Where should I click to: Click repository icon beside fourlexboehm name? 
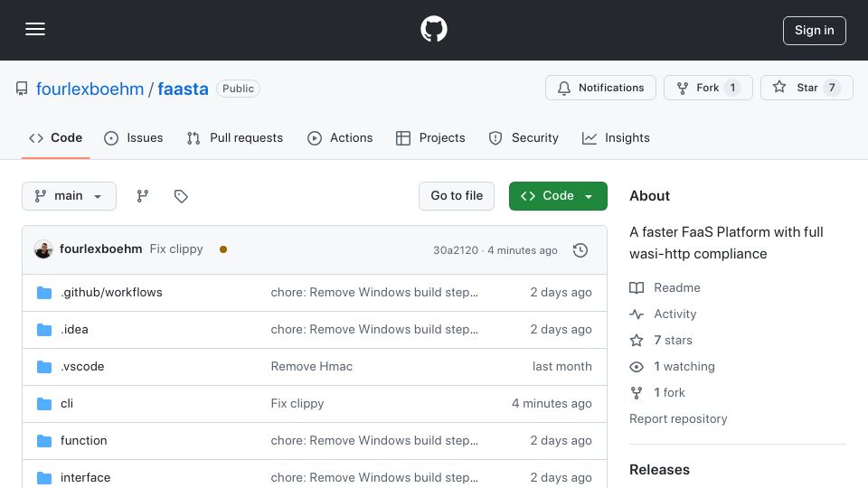coord(22,89)
